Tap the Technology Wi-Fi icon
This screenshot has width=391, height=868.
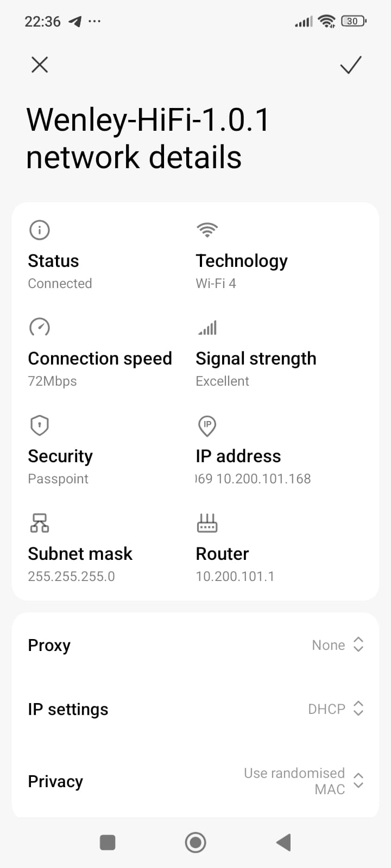coord(207,230)
